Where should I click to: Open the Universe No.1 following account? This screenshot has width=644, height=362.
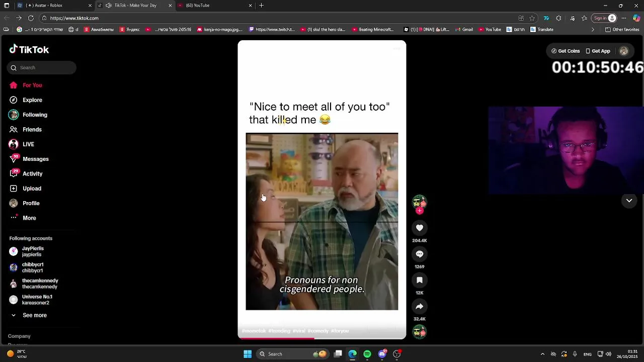click(31, 300)
